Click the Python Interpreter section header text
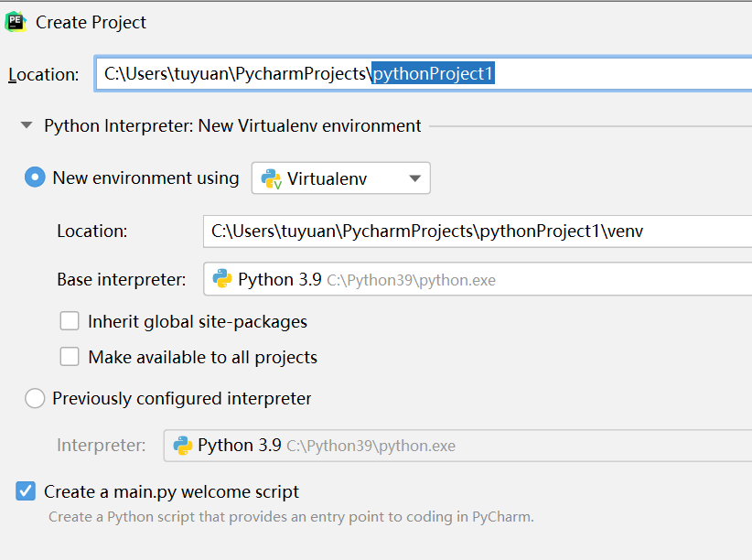The image size is (752, 560). pos(232,125)
